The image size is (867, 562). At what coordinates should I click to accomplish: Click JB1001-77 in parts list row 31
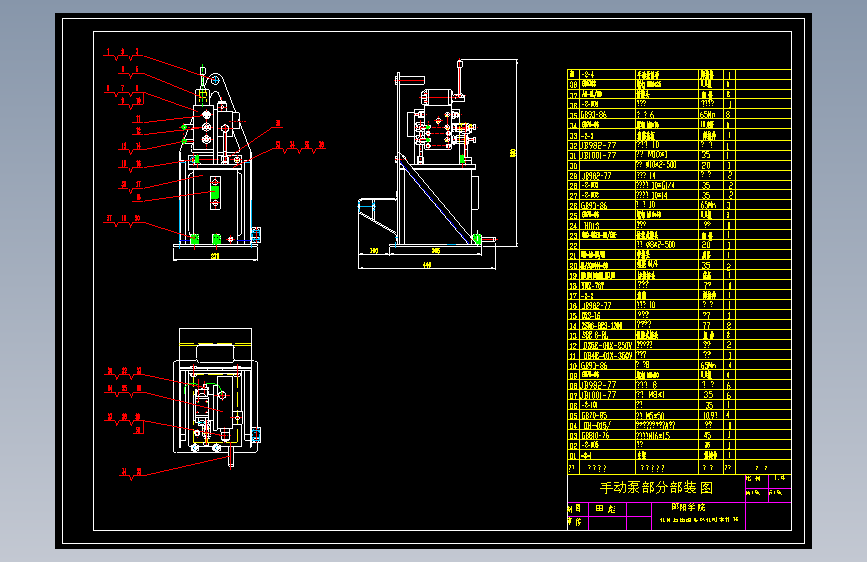pos(598,155)
